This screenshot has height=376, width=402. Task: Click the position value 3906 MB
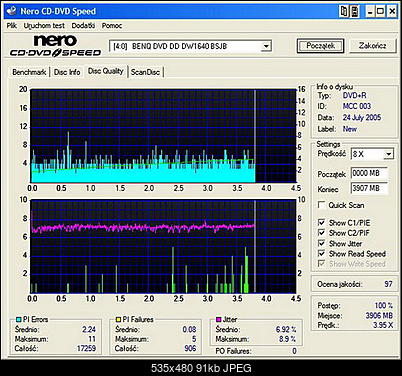coord(379,315)
